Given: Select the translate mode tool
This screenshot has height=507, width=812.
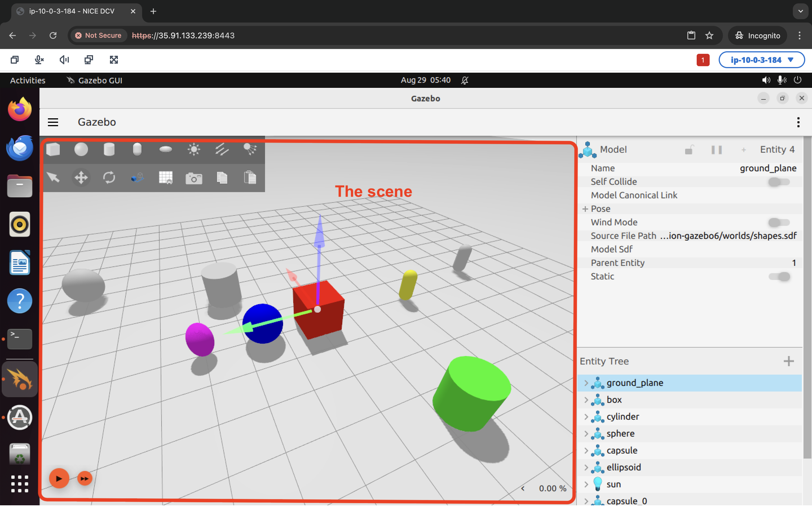Looking at the screenshot, I should coord(81,178).
